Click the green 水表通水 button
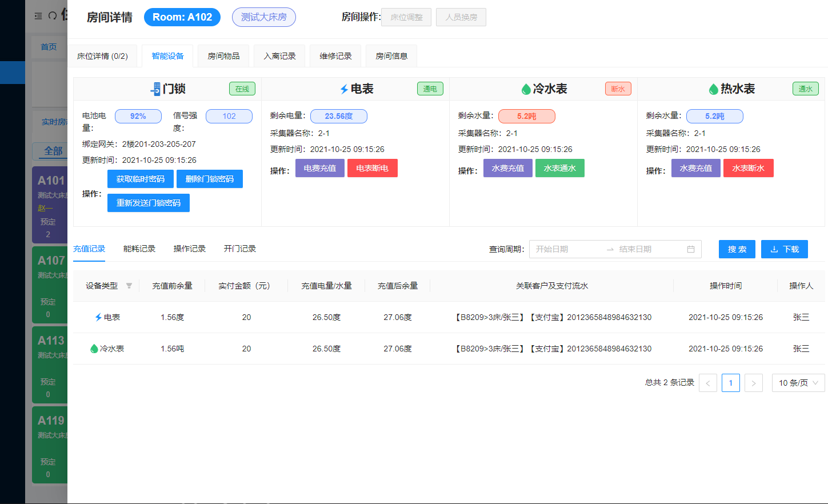This screenshot has height=504, width=828. 560,168
